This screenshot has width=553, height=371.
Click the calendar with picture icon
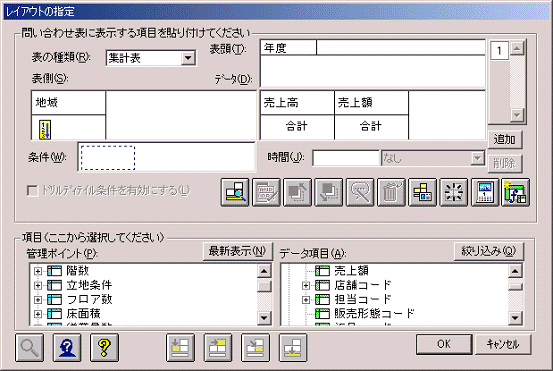click(485, 192)
